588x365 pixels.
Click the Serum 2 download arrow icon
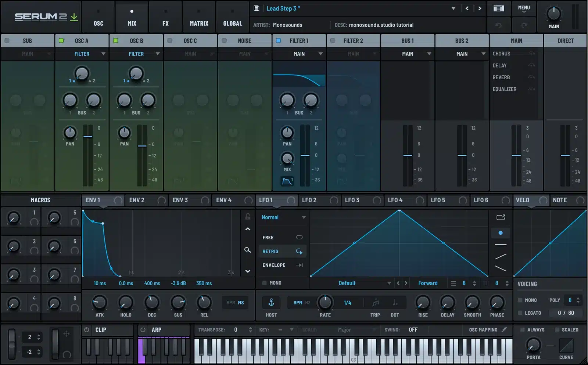pos(74,17)
